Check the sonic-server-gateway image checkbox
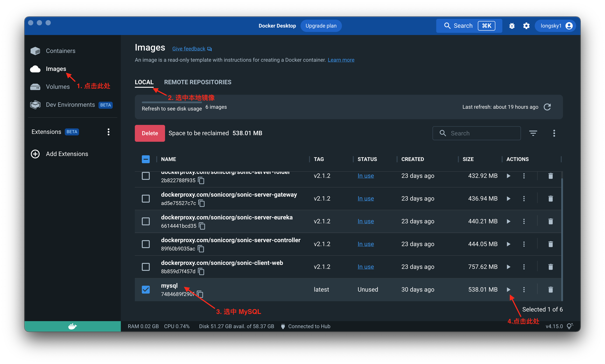Screen dimensions: 605x364 point(146,198)
